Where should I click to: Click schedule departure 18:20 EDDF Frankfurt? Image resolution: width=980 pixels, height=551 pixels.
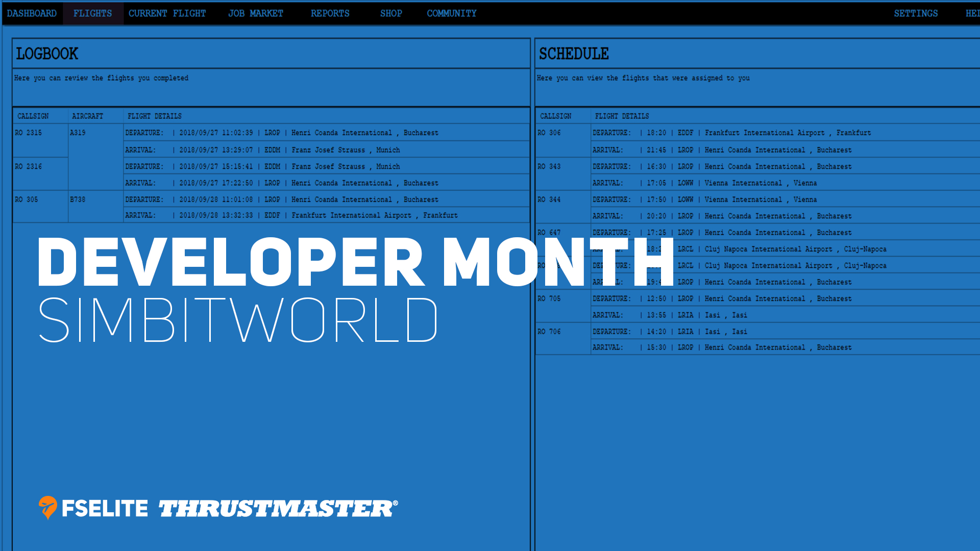pyautogui.click(x=786, y=133)
